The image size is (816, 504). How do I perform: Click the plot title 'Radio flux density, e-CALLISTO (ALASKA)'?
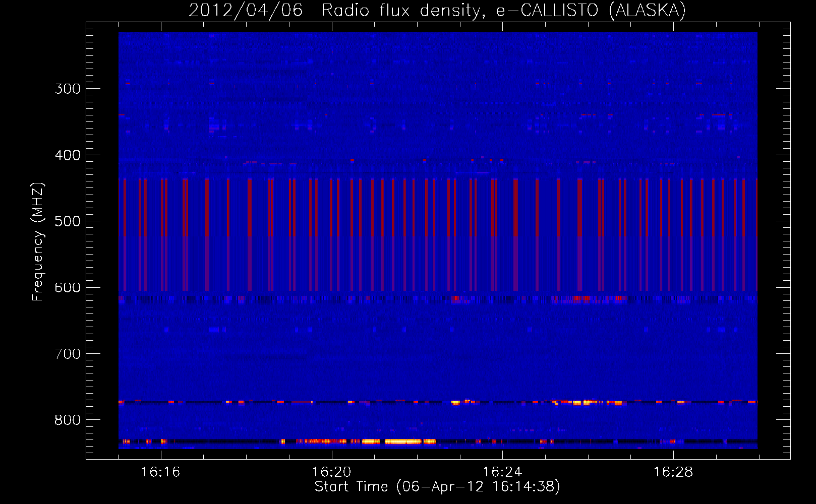(x=503, y=11)
